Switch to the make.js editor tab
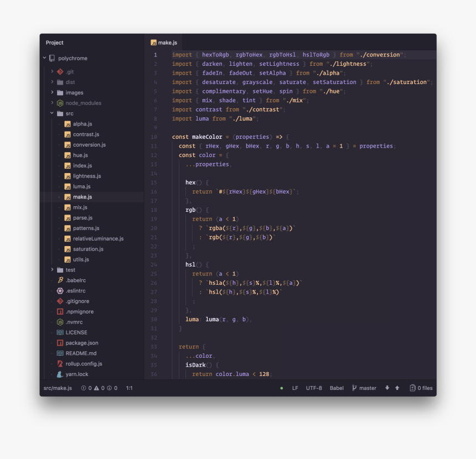The height and width of the screenshot is (459, 476). [164, 43]
